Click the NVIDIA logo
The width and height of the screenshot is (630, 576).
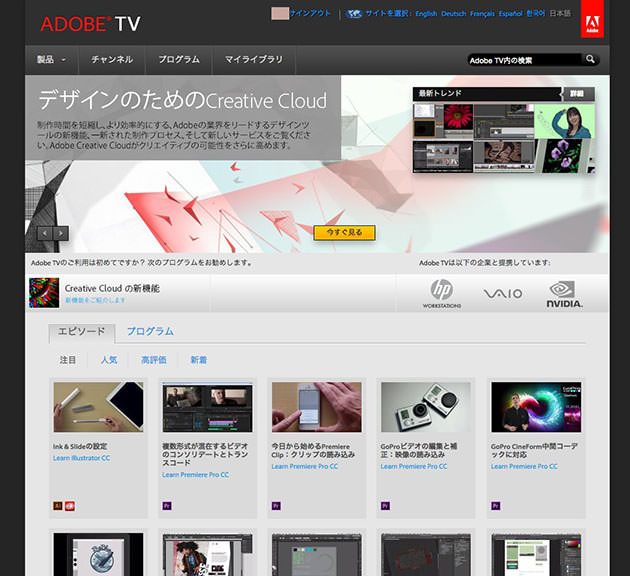(x=564, y=294)
